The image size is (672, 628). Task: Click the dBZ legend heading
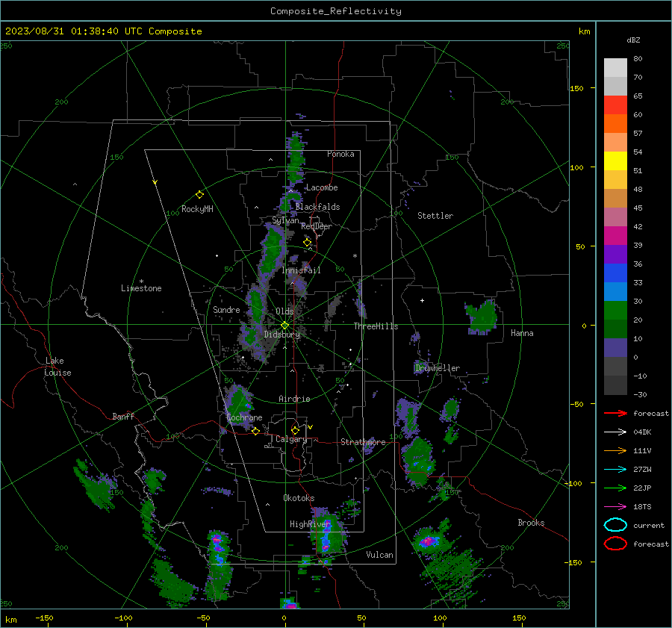[x=633, y=40]
